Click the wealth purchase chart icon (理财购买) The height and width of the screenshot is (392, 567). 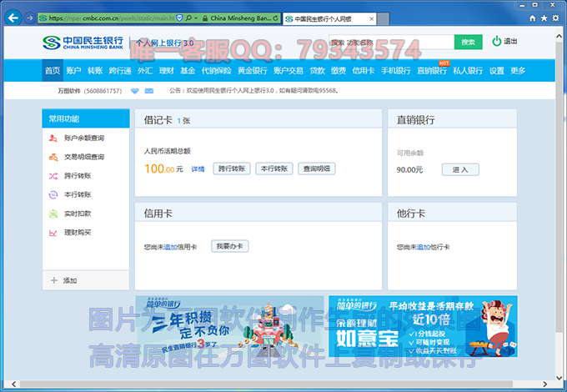[x=53, y=233]
